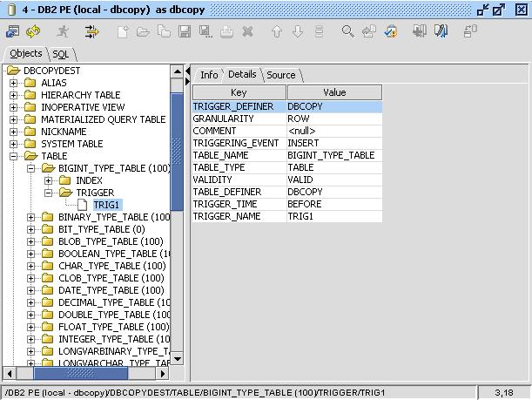The image size is (532, 400).
Task: Switch to the SQL tab
Action: [x=61, y=54]
